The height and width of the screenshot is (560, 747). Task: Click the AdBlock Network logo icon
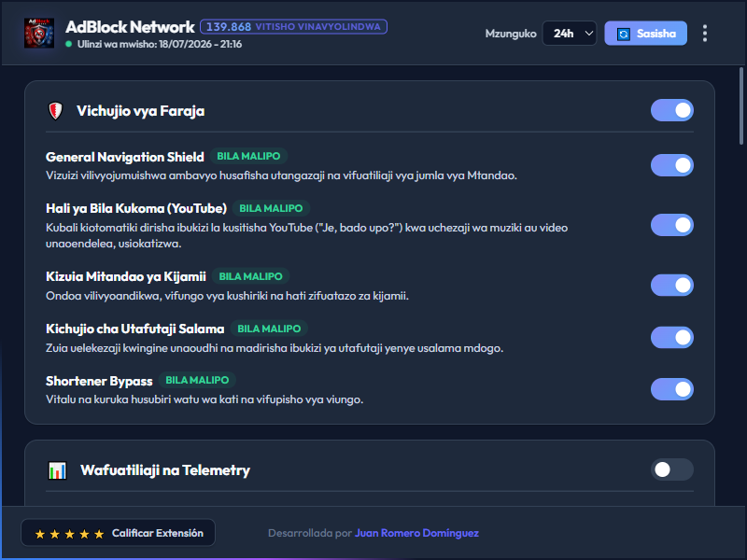click(x=39, y=33)
